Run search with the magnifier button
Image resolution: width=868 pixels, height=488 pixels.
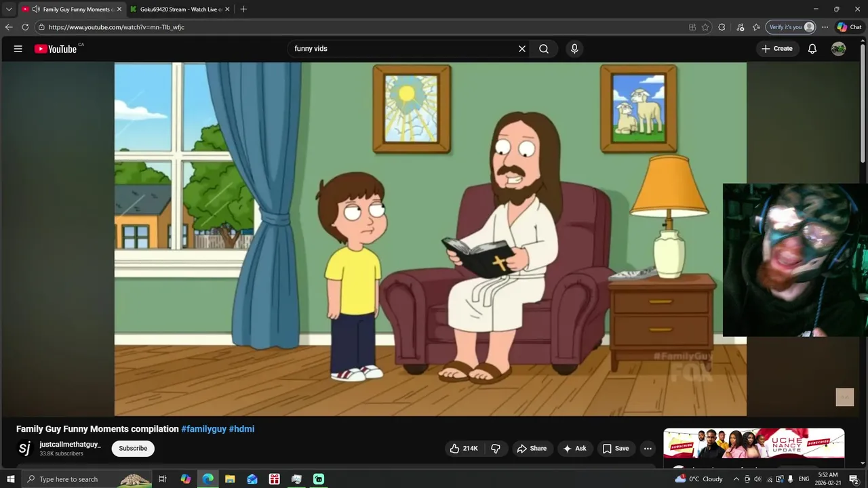tap(544, 49)
